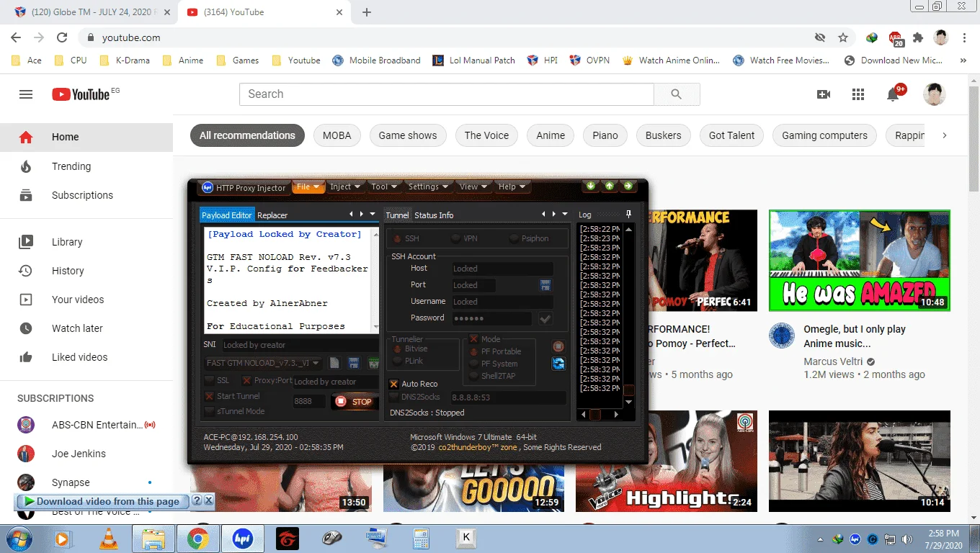Image resolution: width=980 pixels, height=553 pixels.
Task: Click the save icon next to SSH Port
Action: tap(545, 285)
